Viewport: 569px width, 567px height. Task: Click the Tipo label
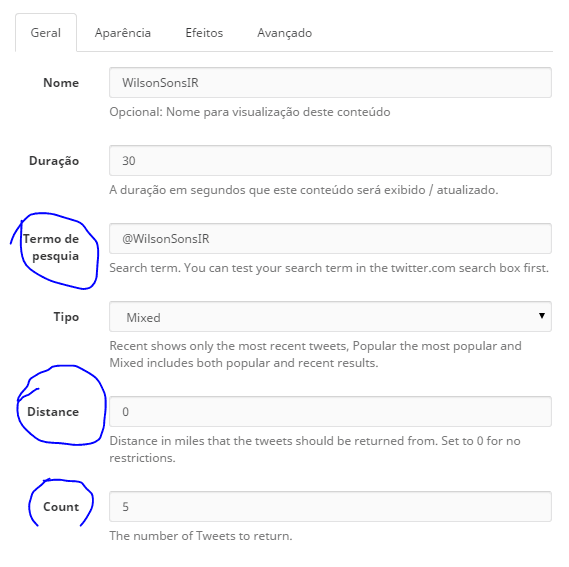[66, 317]
